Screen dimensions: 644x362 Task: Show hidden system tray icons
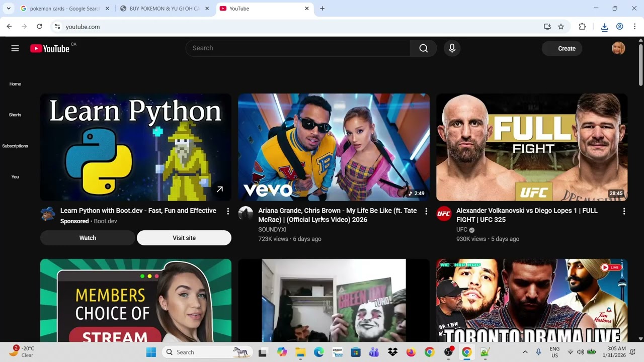coord(525,352)
